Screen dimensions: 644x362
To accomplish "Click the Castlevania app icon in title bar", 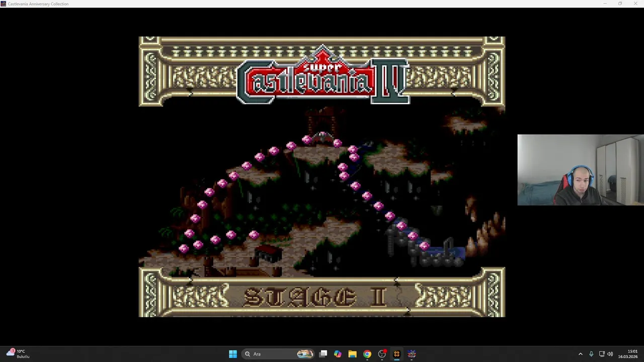I will 4,4.
